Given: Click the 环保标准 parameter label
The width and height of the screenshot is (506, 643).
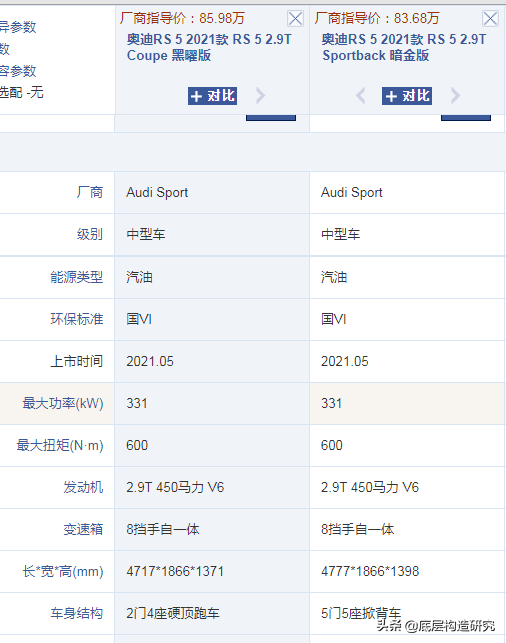Looking at the screenshot, I should [x=77, y=319].
